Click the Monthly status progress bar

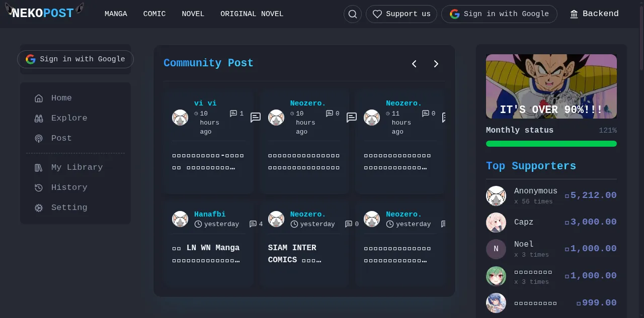551,144
